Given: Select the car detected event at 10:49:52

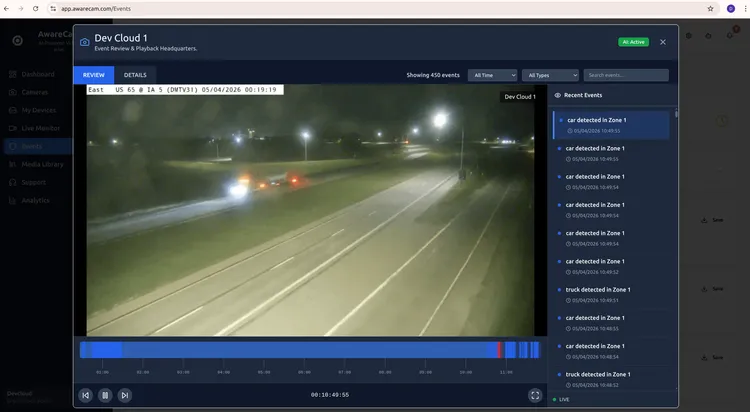Looking at the screenshot, I should (x=611, y=267).
